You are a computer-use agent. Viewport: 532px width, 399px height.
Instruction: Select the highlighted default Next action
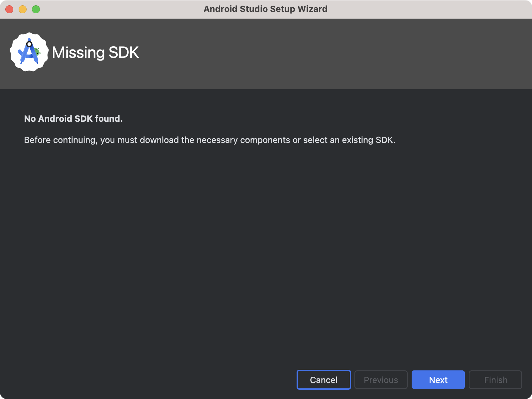point(438,380)
